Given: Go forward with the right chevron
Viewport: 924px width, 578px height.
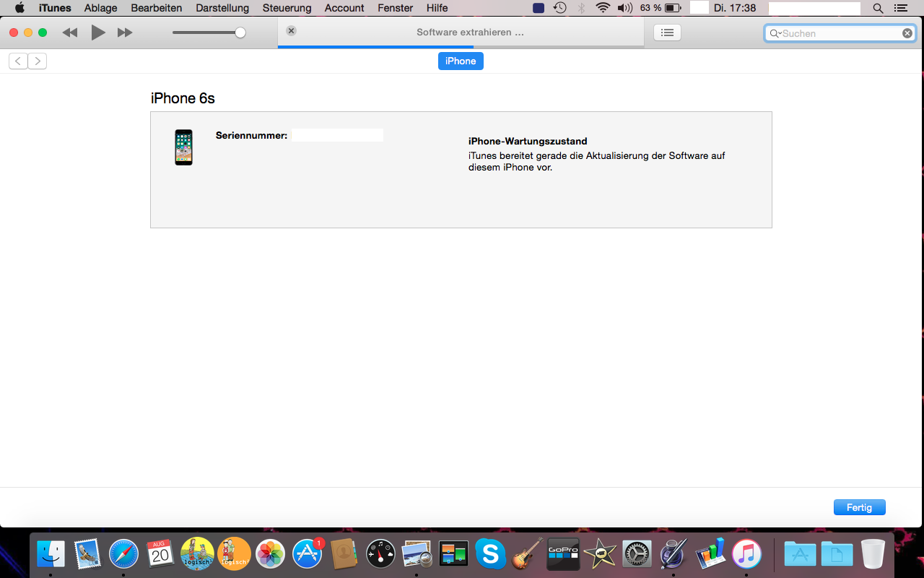Looking at the screenshot, I should [38, 61].
